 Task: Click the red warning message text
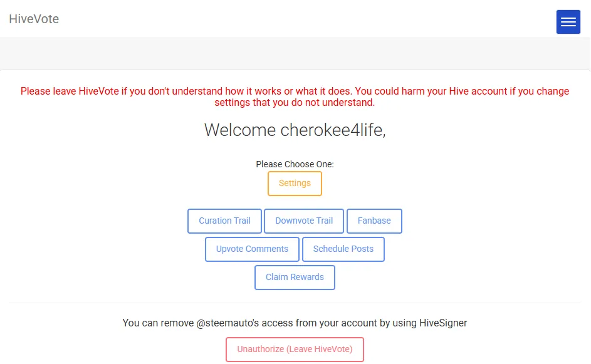click(295, 97)
